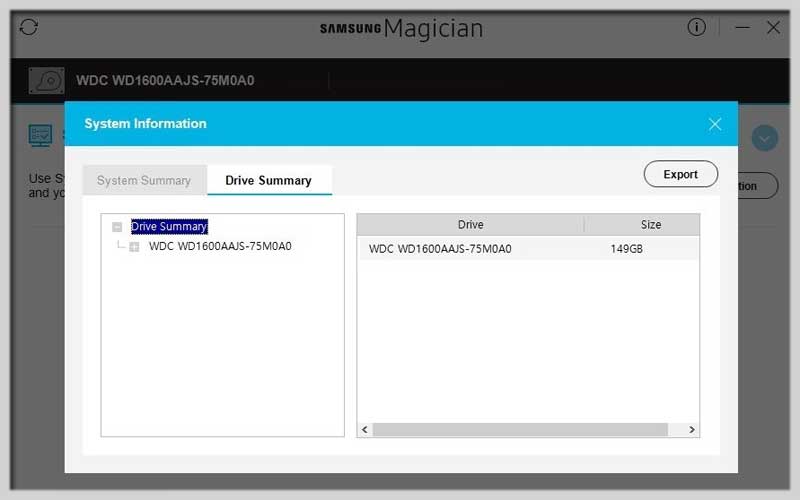The width and height of the screenshot is (800, 500).
Task: Click the system monitor icon behind the dialog
Action: [x=40, y=136]
